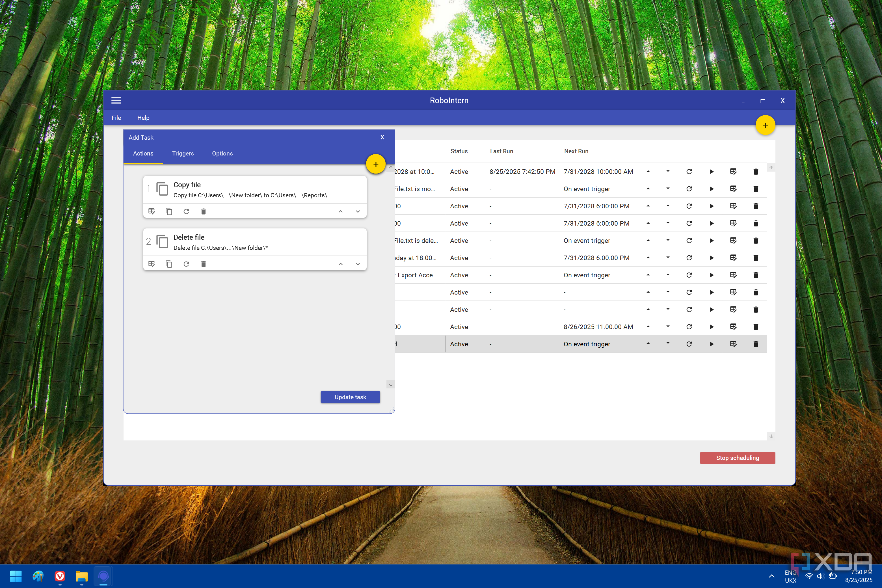Remove the Delete file action via trash icon
882x588 pixels.
(203, 264)
